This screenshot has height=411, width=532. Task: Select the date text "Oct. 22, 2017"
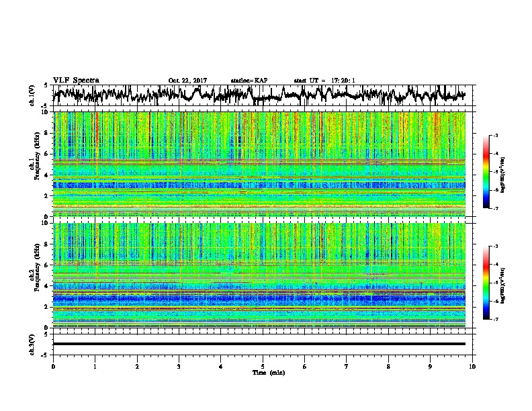pos(187,81)
